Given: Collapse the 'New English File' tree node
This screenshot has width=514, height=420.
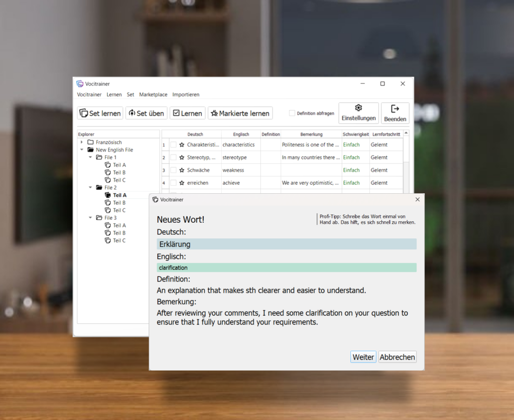Looking at the screenshot, I should [82, 150].
